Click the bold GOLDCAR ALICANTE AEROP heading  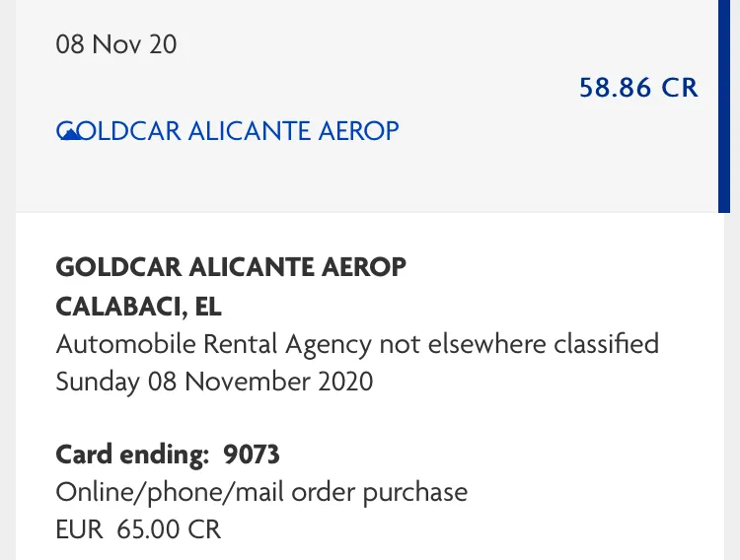tap(231, 267)
